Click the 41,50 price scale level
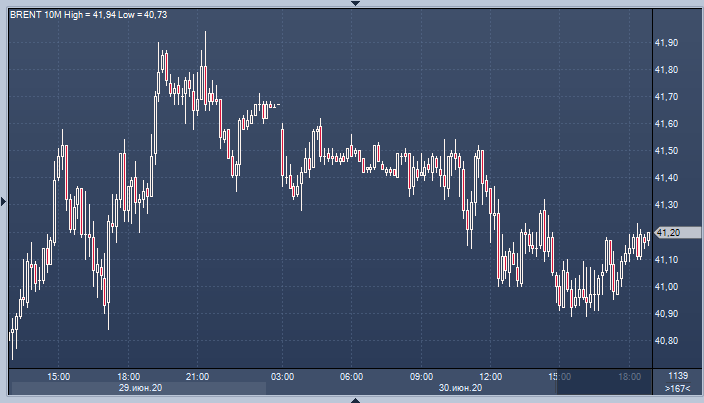 [666, 151]
